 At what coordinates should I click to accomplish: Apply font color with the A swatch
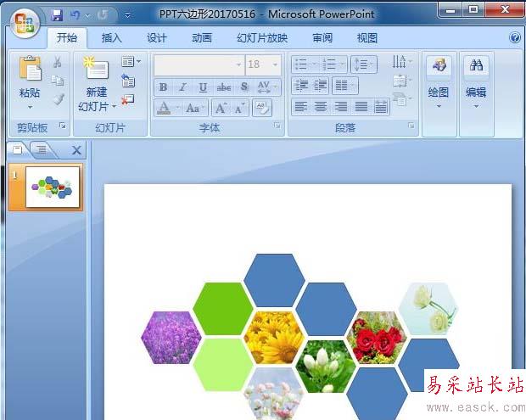click(x=164, y=108)
